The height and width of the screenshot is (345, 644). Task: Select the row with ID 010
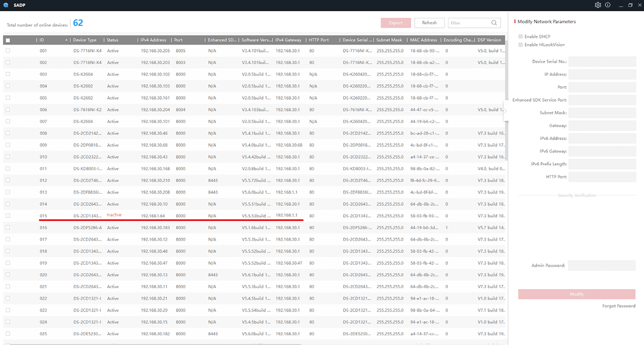point(254,157)
